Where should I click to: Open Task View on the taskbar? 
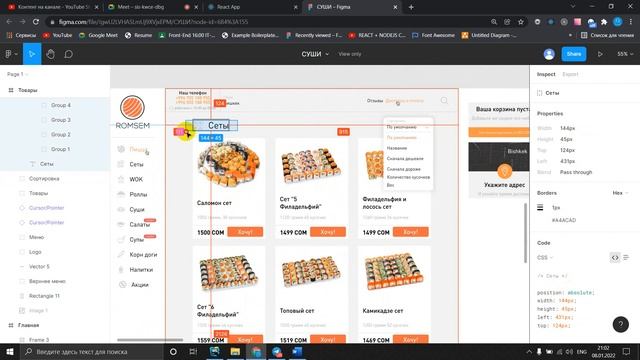193,351
